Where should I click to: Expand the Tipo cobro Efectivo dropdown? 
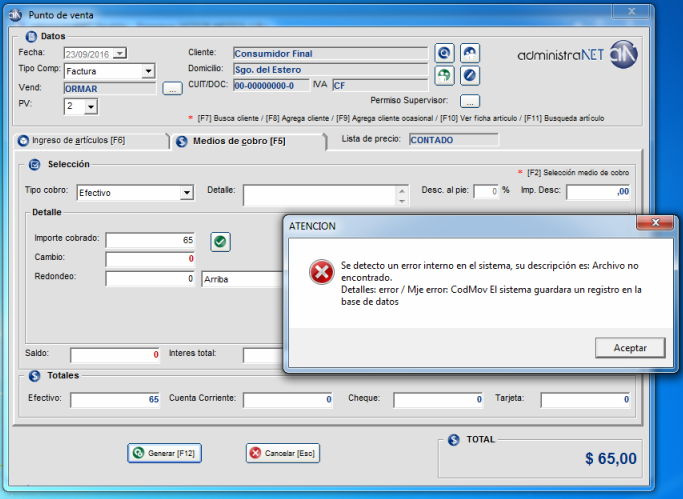(x=186, y=193)
